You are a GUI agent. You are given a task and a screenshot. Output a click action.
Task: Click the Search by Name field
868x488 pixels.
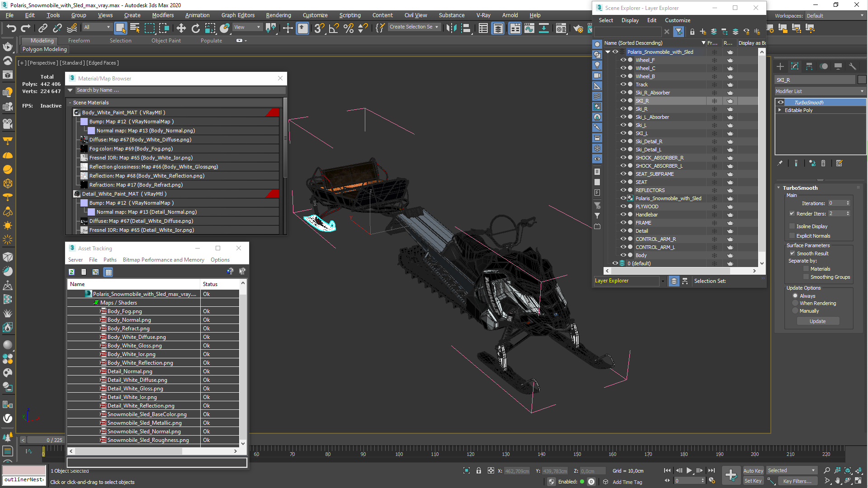[180, 90]
